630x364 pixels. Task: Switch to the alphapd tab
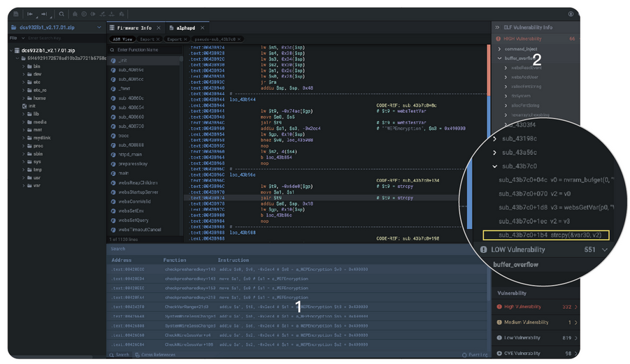pos(185,28)
